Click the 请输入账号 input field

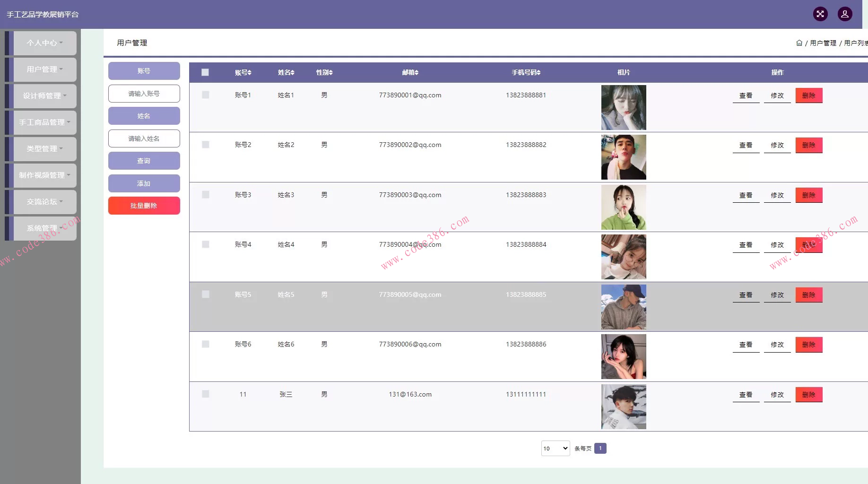(x=144, y=94)
